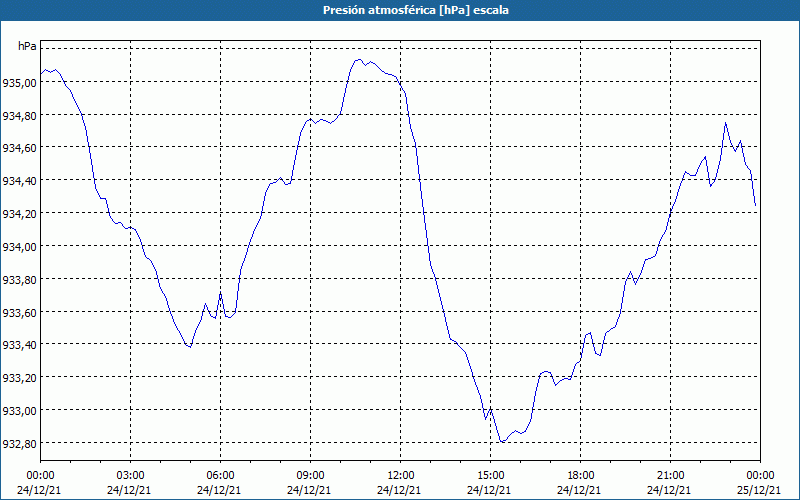Click the 933,20 axis value

(x=20, y=378)
